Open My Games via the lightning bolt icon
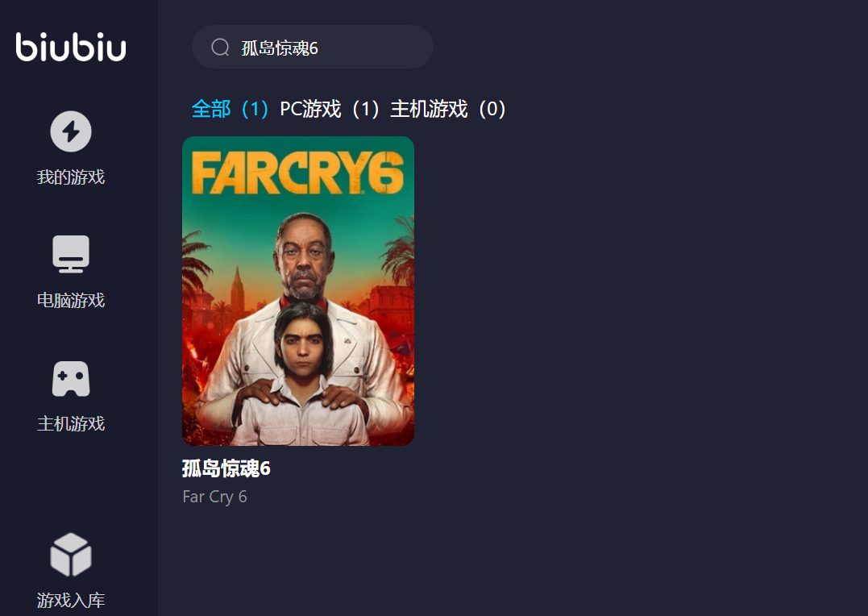Image resolution: width=868 pixels, height=616 pixels. 71,131
